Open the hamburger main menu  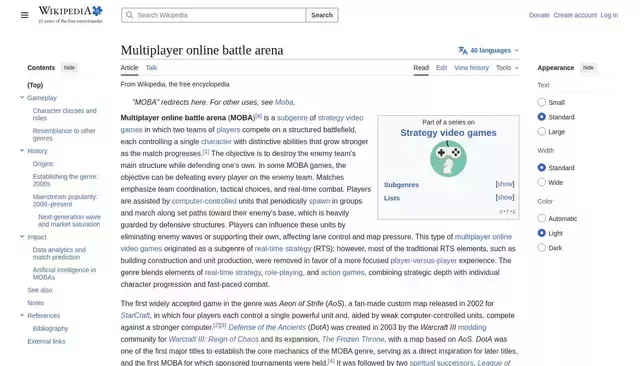pyautogui.click(x=24, y=15)
